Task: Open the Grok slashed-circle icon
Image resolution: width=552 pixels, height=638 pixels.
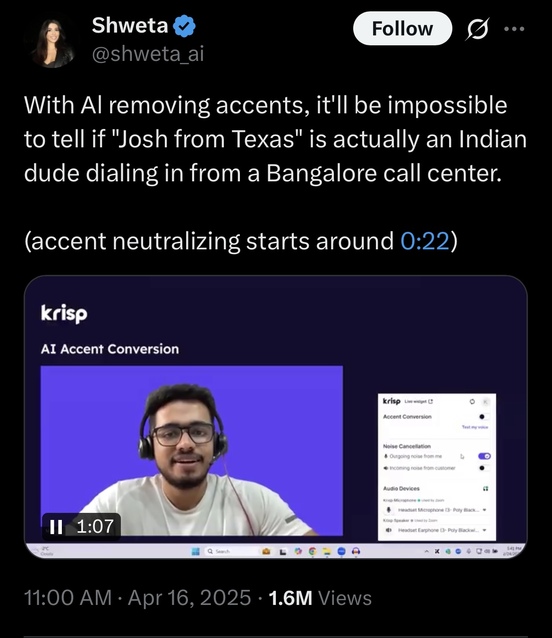Action: [x=477, y=29]
